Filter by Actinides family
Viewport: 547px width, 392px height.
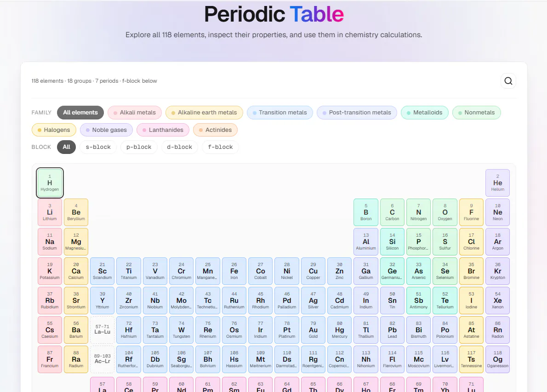point(215,130)
